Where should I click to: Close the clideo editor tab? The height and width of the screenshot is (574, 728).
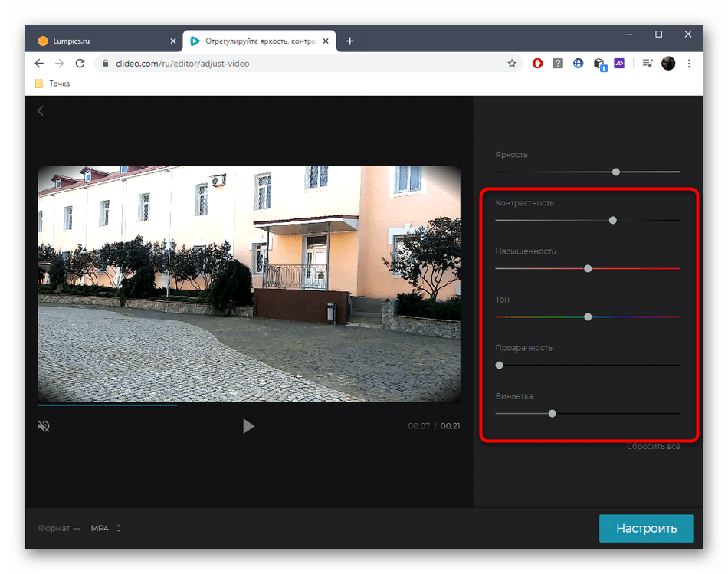click(326, 41)
